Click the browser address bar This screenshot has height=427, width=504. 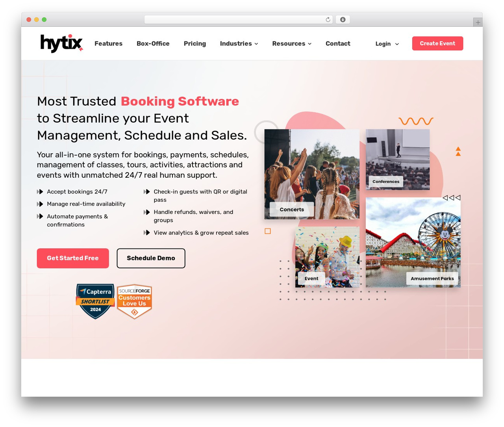[x=239, y=20]
